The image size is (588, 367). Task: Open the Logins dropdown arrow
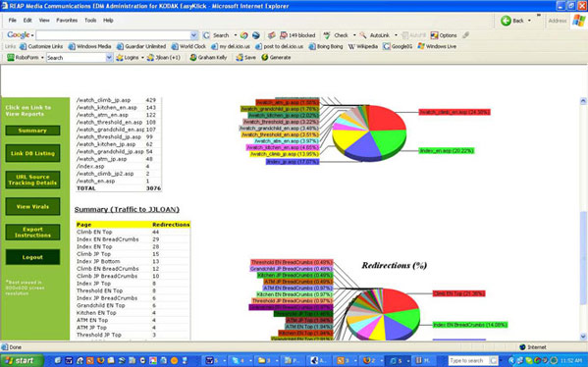(x=142, y=57)
